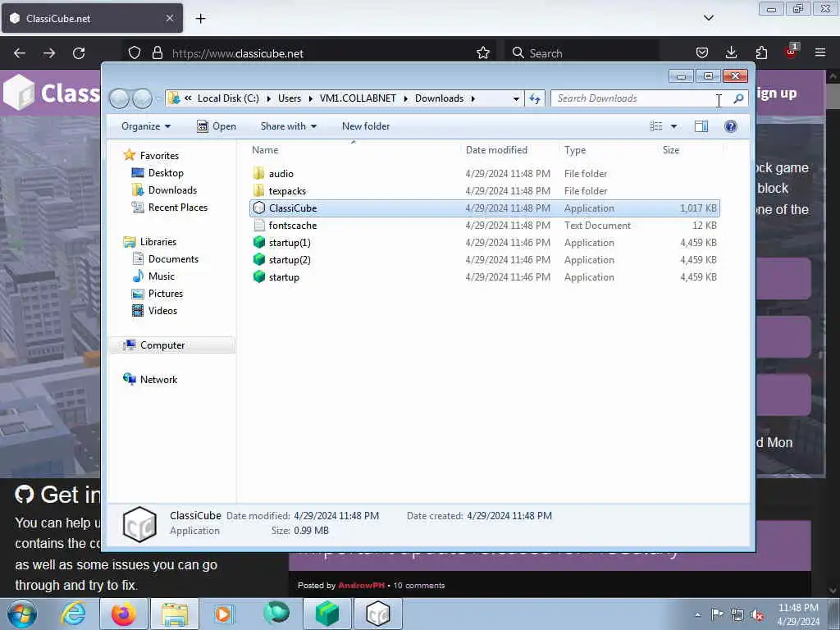The width and height of the screenshot is (840, 630).
Task: Click Downloads in the address path
Action: click(440, 98)
